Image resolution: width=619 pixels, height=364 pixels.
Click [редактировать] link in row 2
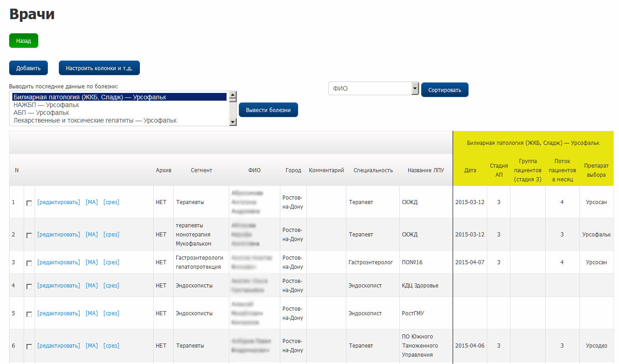tap(58, 235)
